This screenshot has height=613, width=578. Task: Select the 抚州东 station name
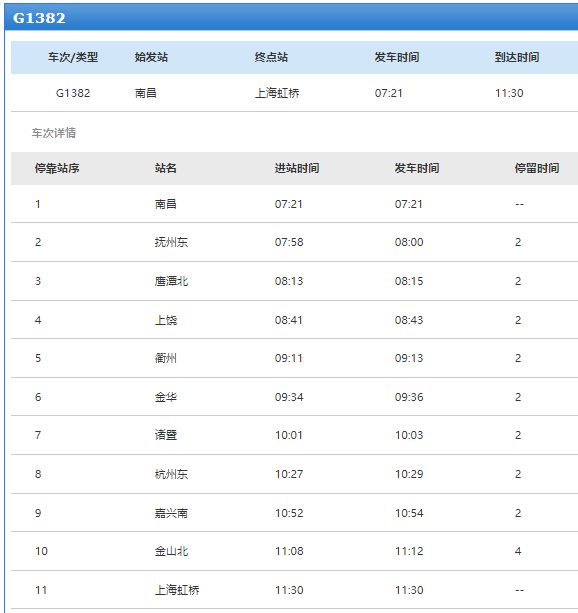tap(171, 242)
